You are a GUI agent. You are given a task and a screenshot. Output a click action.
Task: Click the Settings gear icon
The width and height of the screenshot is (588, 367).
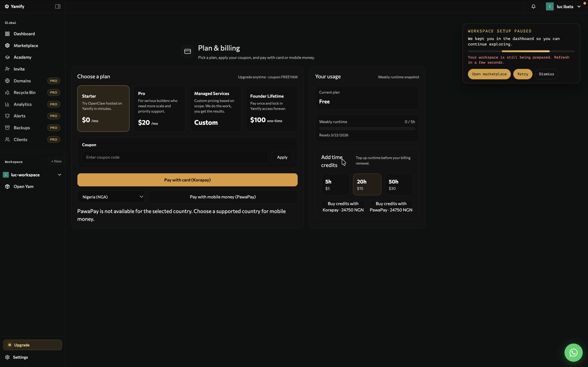point(7,357)
